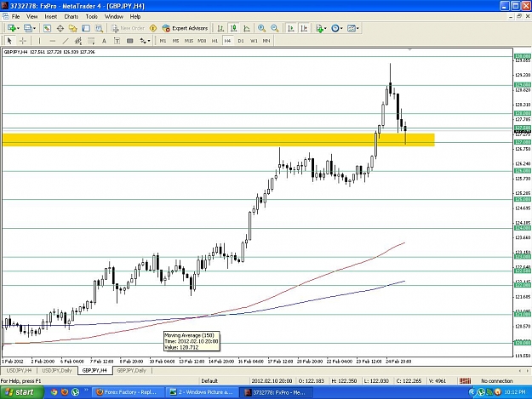Toggle the Crosshair cursor mode

22,41
